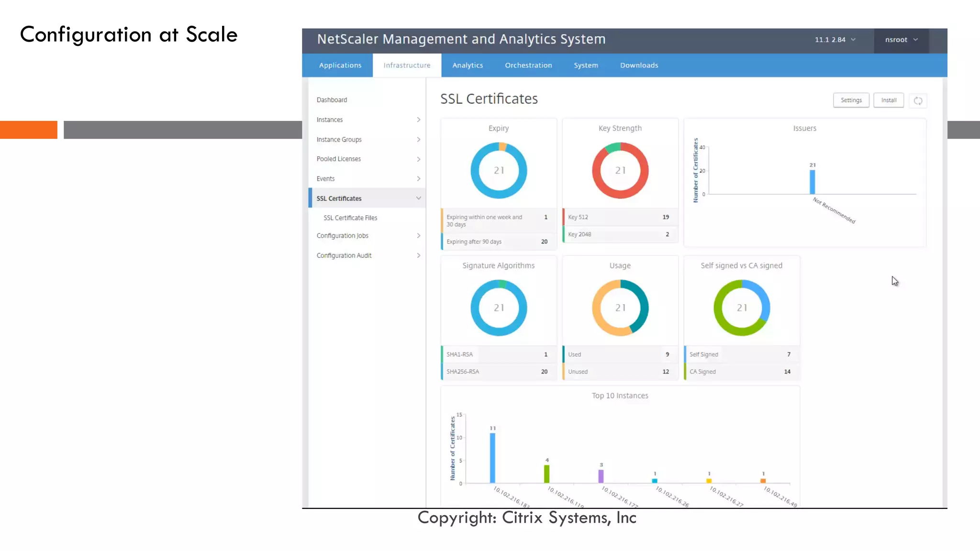980x551 pixels.
Task: Expand the Configuration Jobs chevron
Action: tap(418, 235)
